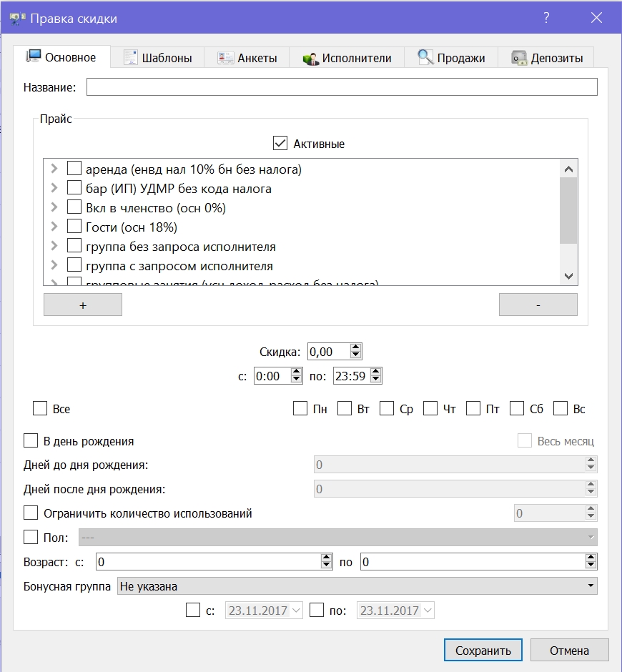This screenshot has height=672, width=622.
Task: Increase the Скидка value with up arrow
Action: pos(355,347)
